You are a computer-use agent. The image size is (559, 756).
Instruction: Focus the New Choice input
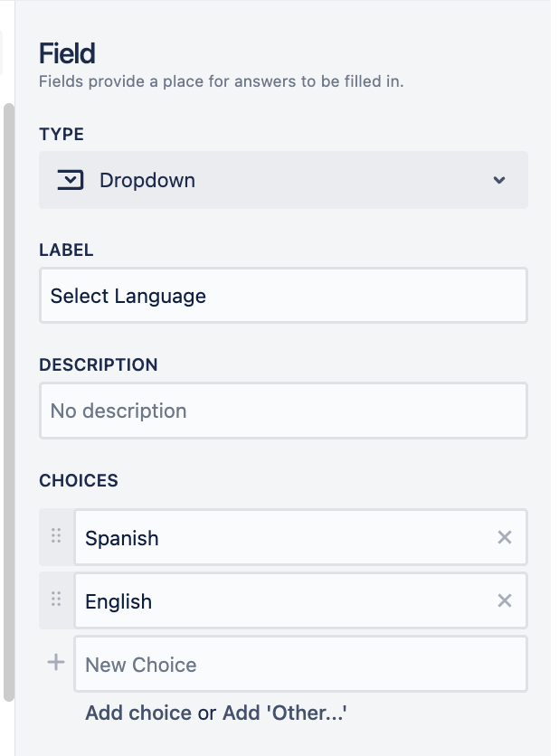coord(298,665)
